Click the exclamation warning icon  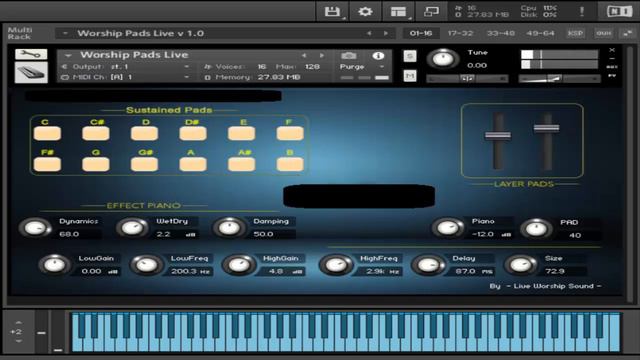(582, 11)
